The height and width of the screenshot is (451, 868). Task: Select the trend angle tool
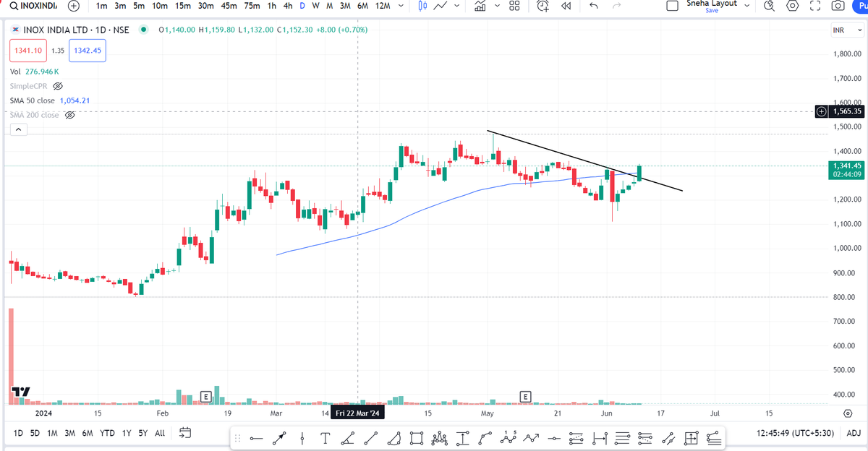click(348, 438)
